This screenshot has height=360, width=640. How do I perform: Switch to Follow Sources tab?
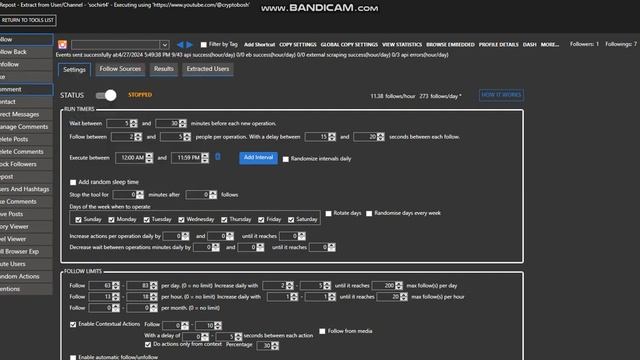[x=120, y=69]
